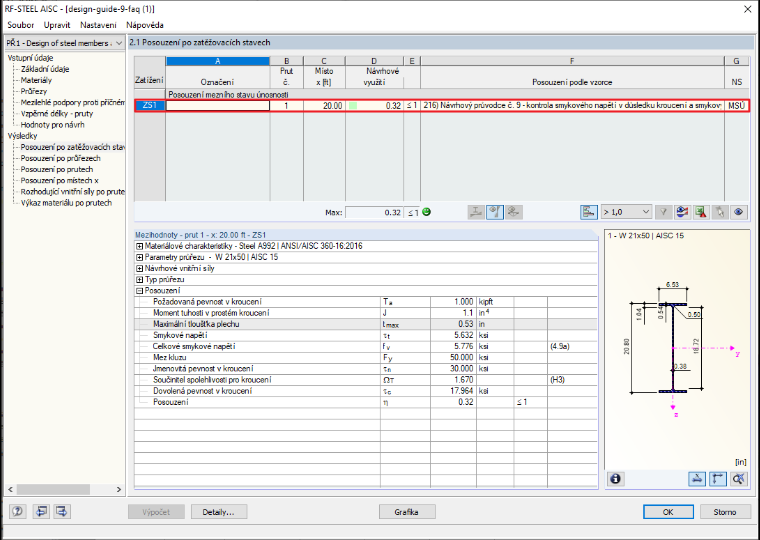Click column A header
Screen dimensions: 760x540
click(218, 61)
